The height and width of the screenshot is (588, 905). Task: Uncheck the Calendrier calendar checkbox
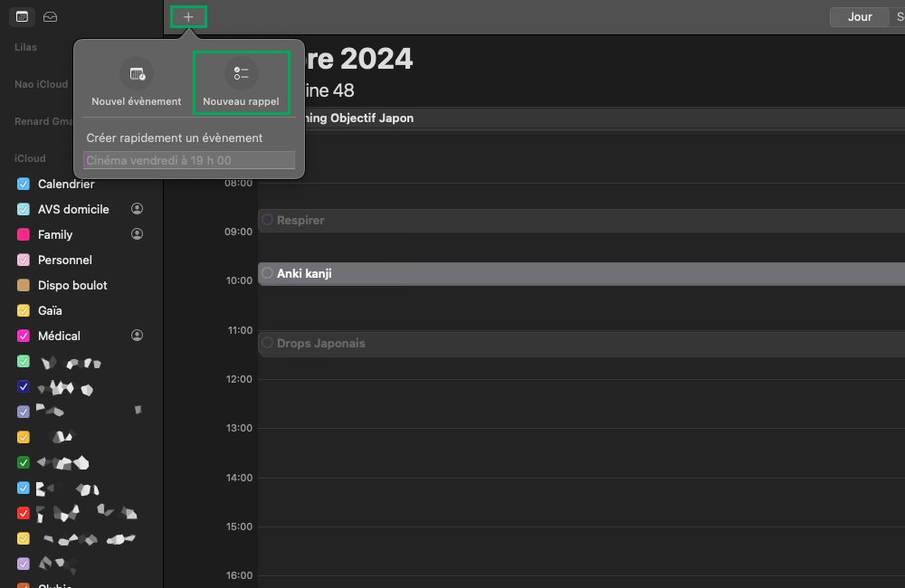coord(24,184)
